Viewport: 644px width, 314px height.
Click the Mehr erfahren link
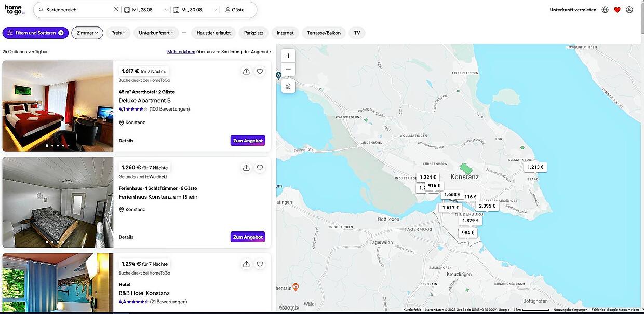tap(181, 52)
